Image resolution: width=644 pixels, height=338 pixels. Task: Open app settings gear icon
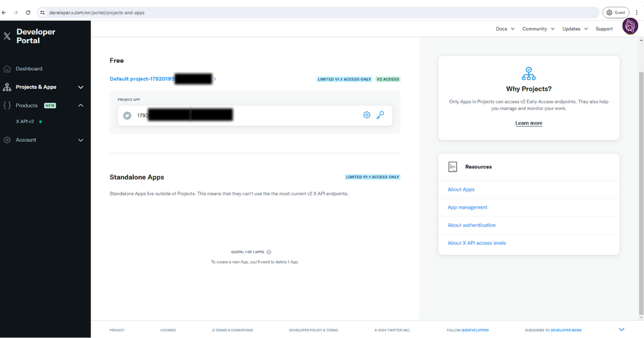click(x=367, y=115)
